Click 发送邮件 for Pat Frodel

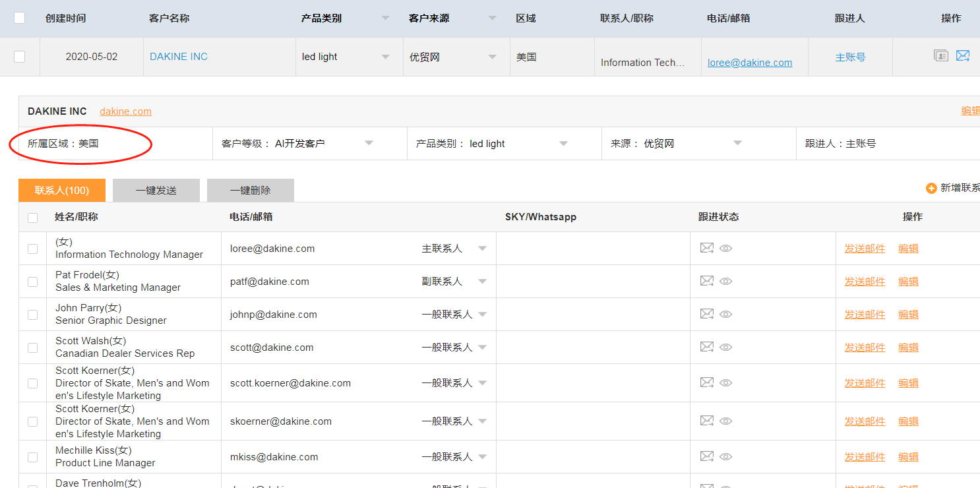865,282
